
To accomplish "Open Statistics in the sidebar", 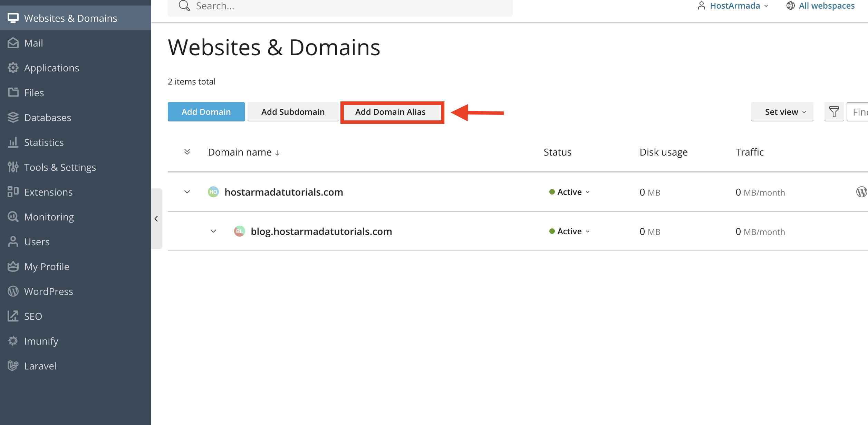I will (76, 142).
